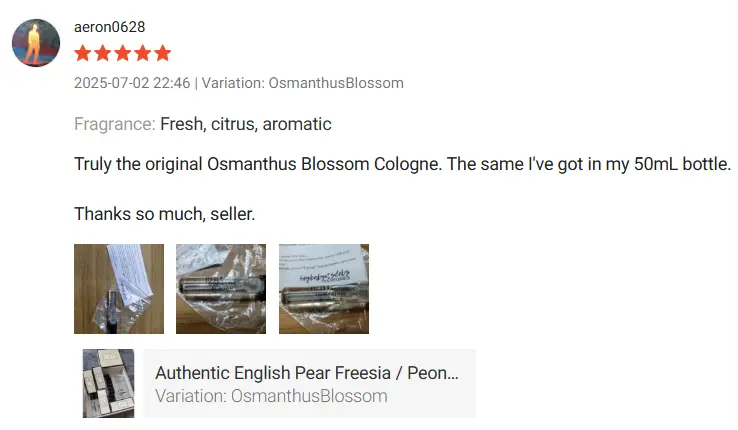Open the third review photo with note card
Image resolution: width=738 pixels, height=430 pixels.
(x=324, y=289)
